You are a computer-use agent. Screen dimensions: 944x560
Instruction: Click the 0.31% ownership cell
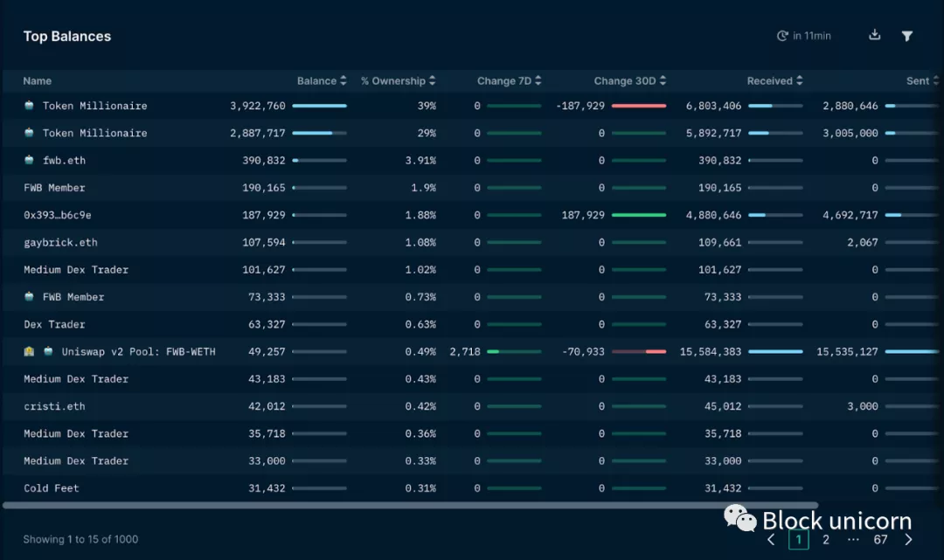click(420, 487)
